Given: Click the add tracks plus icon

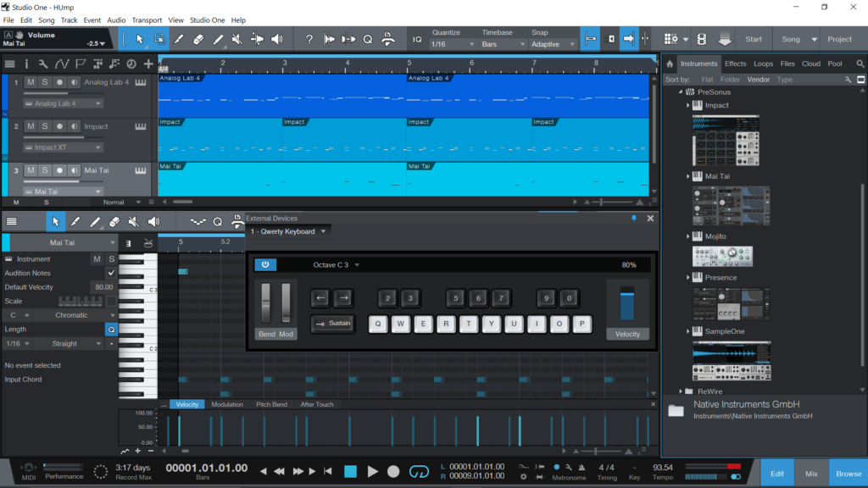Looking at the screenshot, I should click(x=148, y=64).
